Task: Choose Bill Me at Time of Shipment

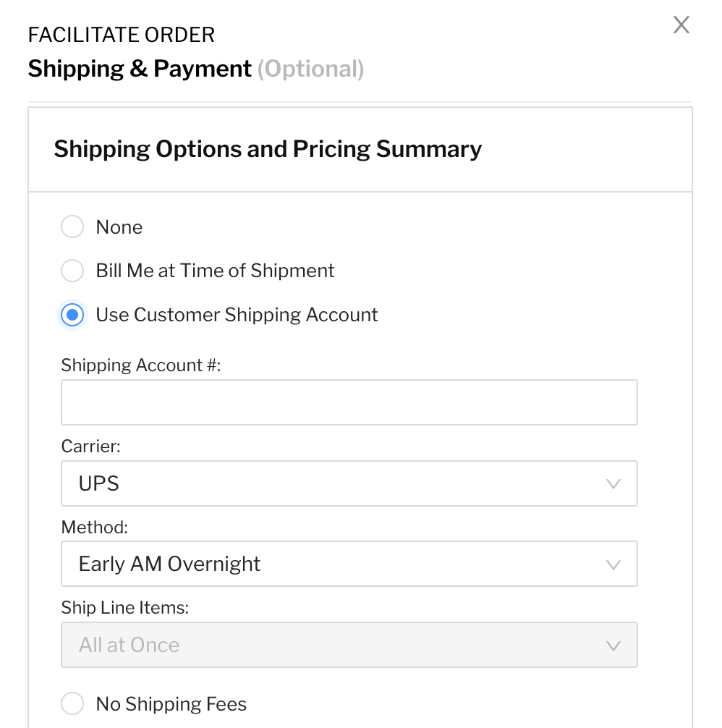Action: [72, 271]
